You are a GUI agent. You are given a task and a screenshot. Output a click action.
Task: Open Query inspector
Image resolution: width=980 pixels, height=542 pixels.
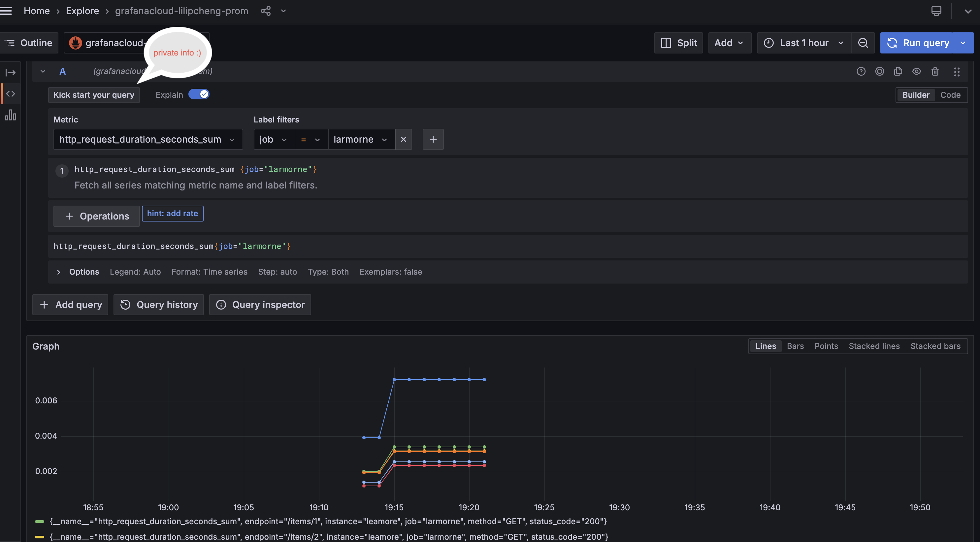coord(260,304)
